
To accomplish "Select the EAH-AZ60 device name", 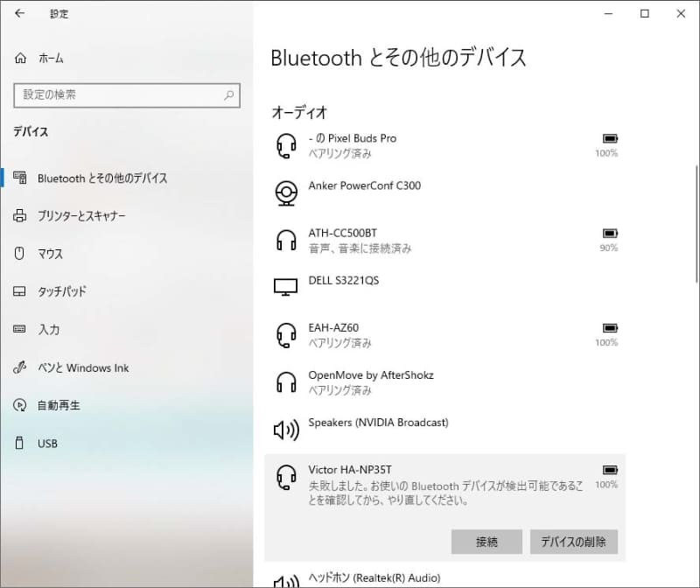I will 333,328.
